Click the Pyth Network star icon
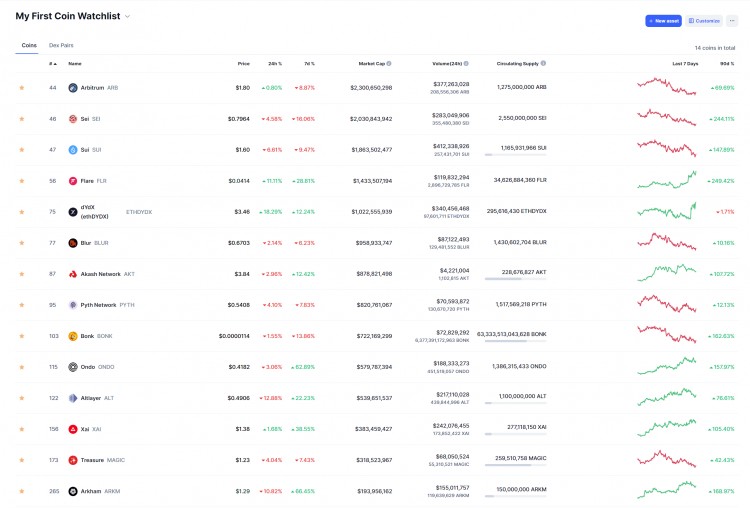Viewport: 750px width, 508px height. [22, 305]
